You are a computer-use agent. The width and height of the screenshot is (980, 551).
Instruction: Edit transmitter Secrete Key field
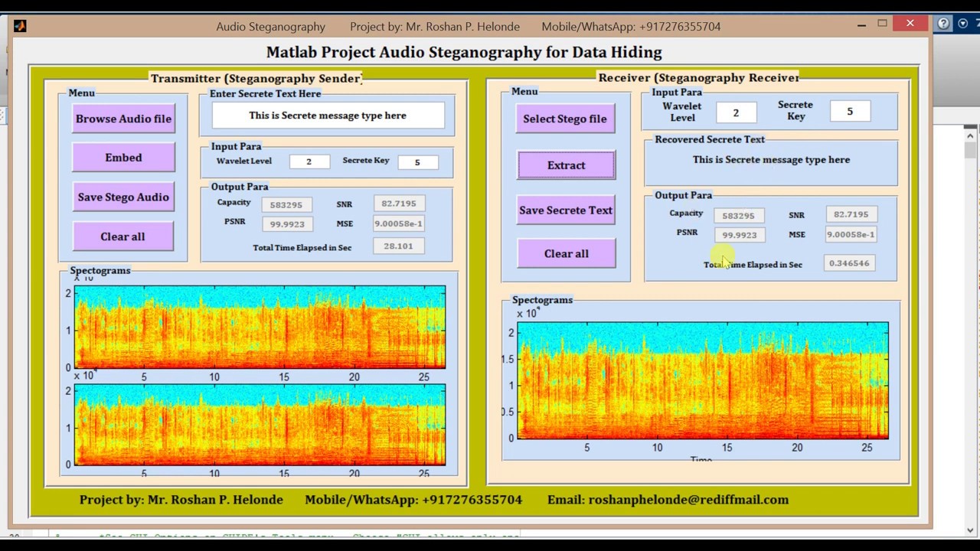coord(417,162)
